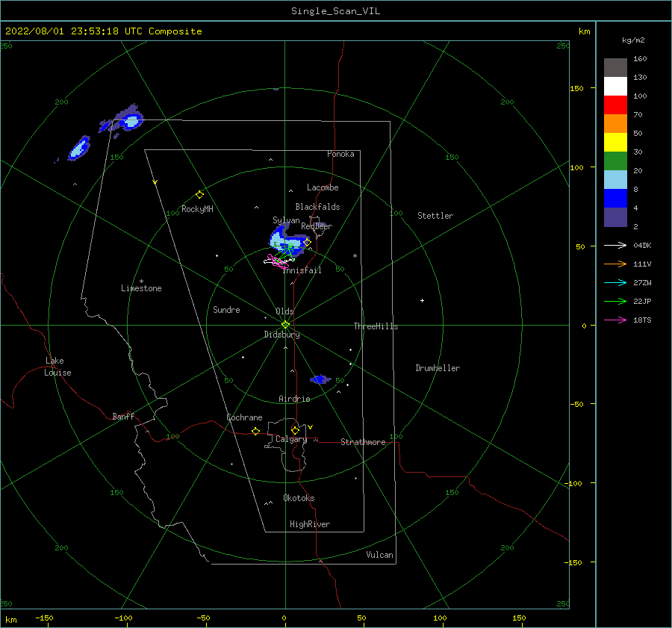This screenshot has width=672, height=628.
Task: Click the orange 111V track arrow
Action: (615, 264)
